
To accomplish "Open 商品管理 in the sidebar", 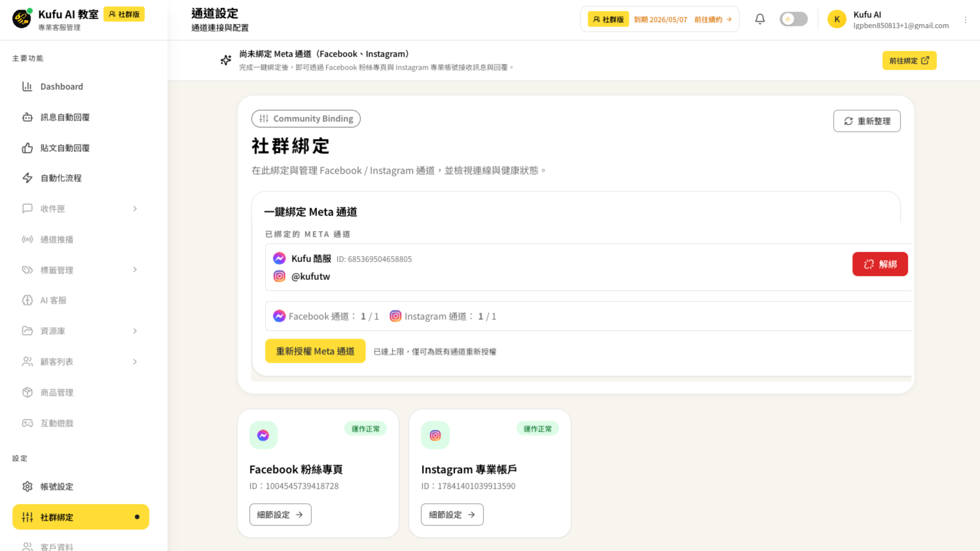I will 57,392.
